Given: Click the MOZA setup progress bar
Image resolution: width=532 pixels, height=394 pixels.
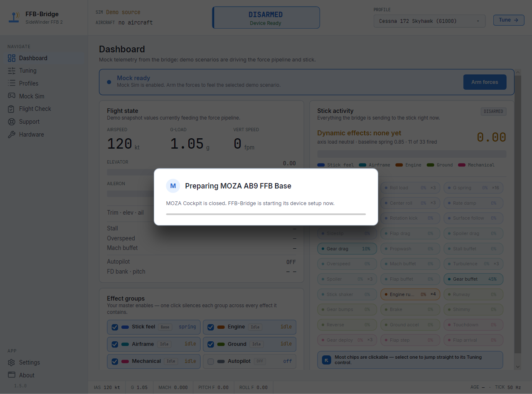Looking at the screenshot, I should tap(266, 214).
